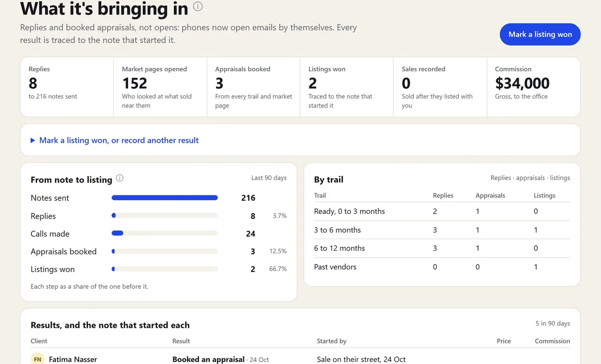Click the Trail column header
The width and height of the screenshot is (601, 364).
(320, 196)
